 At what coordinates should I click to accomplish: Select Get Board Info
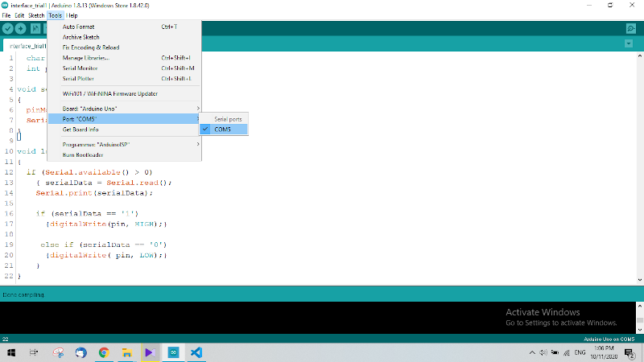tap(125, 130)
